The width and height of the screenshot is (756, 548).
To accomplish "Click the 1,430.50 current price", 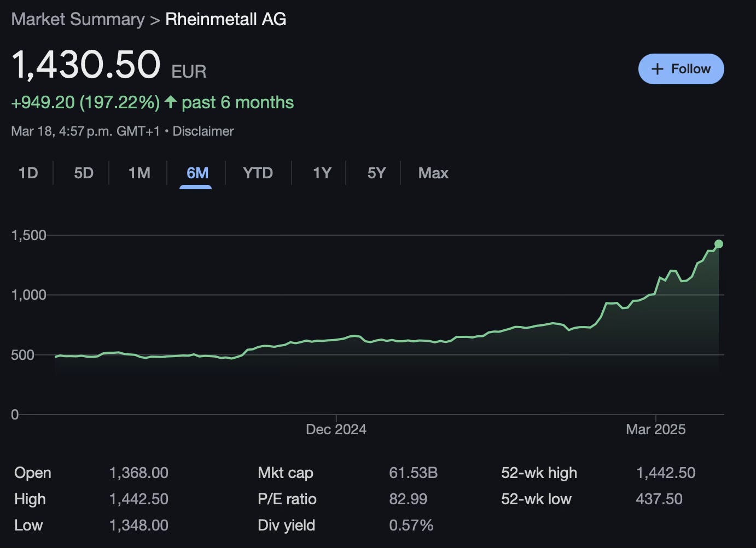I will [x=86, y=65].
